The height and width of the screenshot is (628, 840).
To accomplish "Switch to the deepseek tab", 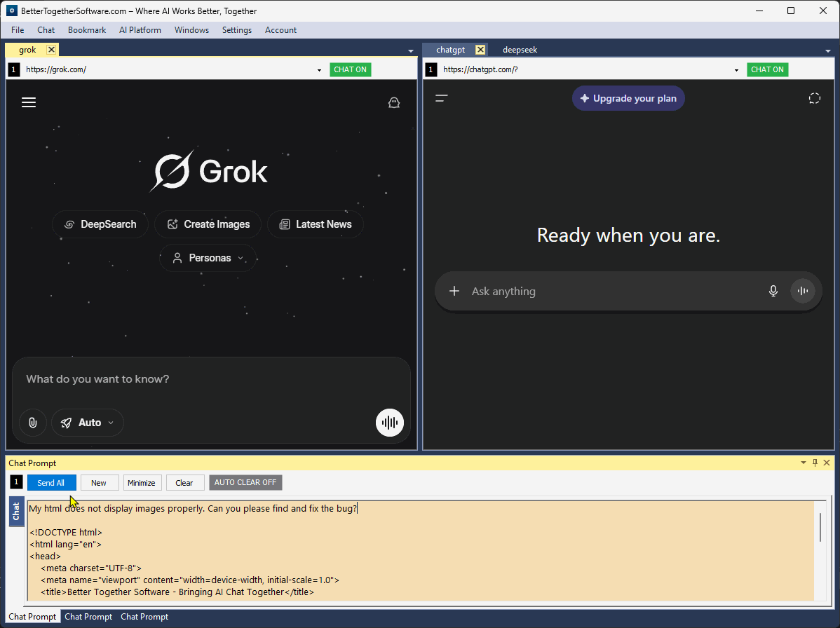I will [520, 50].
